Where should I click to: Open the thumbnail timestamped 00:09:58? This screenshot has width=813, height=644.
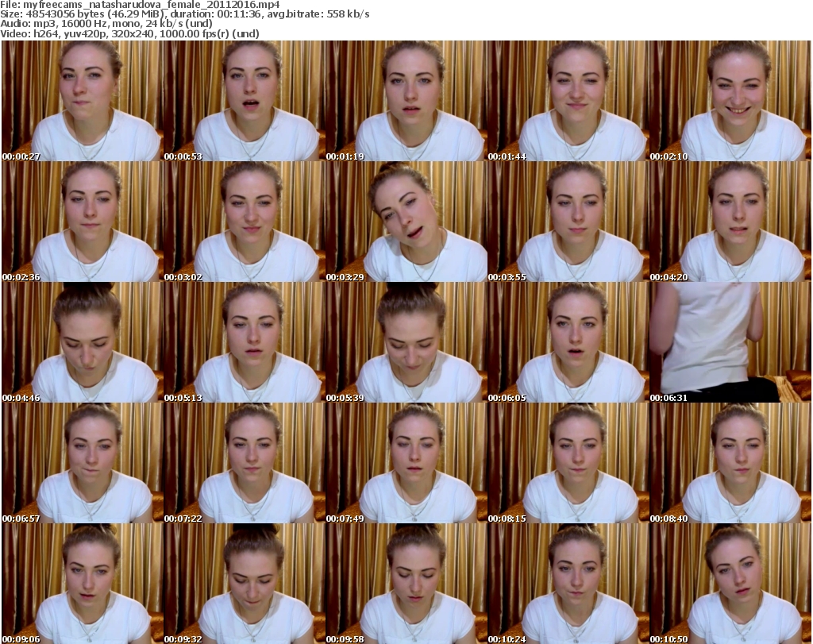point(405,583)
